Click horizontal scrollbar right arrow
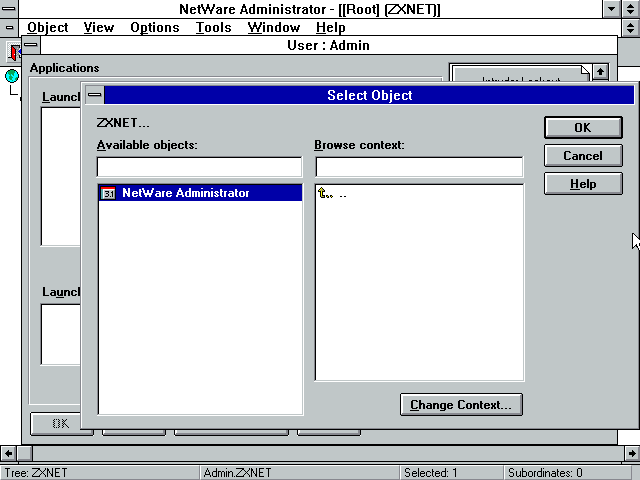 (632, 453)
